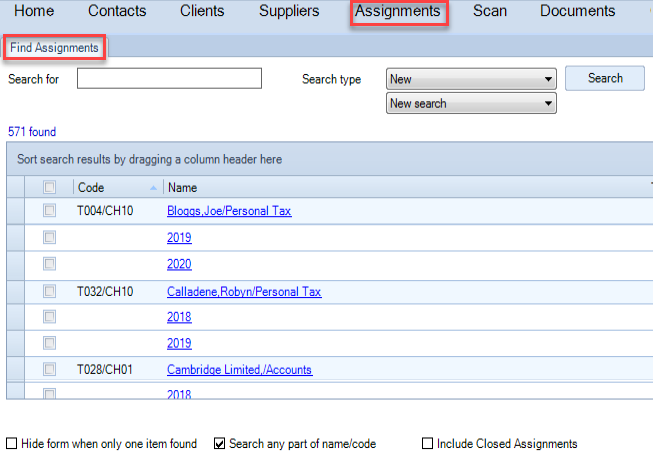653x465 pixels.
Task: Open the Documents menu tab
Action: [x=577, y=11]
